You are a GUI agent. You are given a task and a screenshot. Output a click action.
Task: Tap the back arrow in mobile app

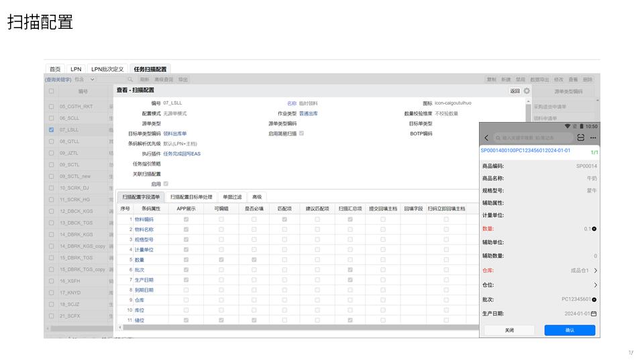tap(486, 137)
